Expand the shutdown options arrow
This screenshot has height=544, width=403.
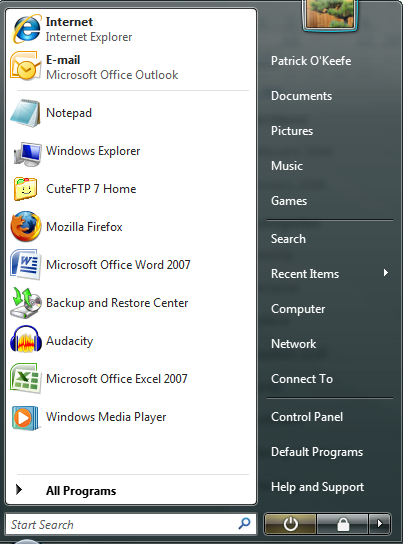379,524
